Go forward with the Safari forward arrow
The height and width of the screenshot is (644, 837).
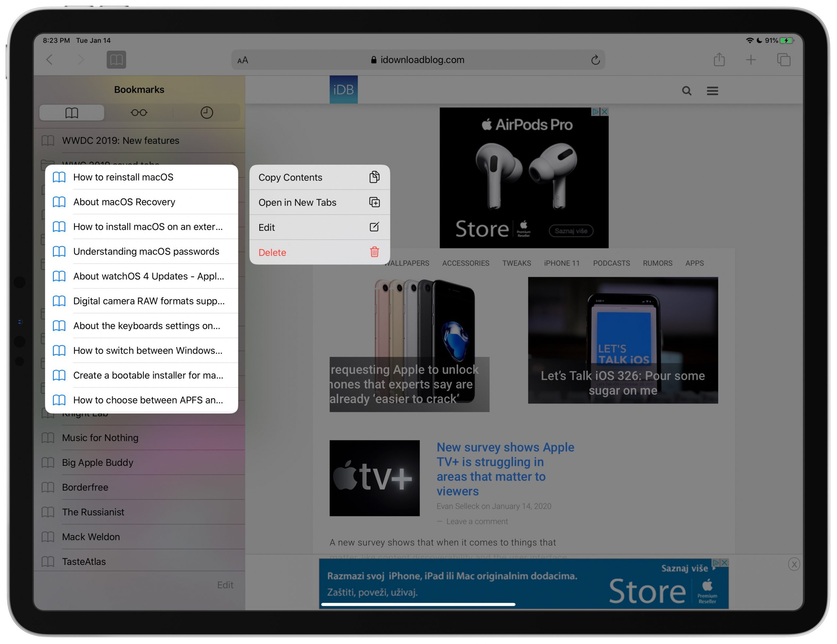click(x=80, y=59)
